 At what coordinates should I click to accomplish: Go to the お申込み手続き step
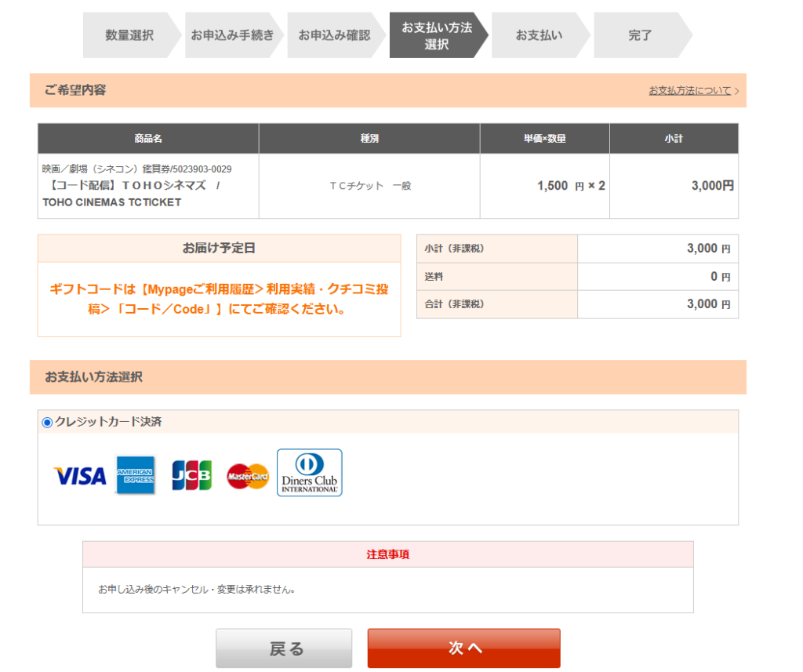click(x=232, y=35)
